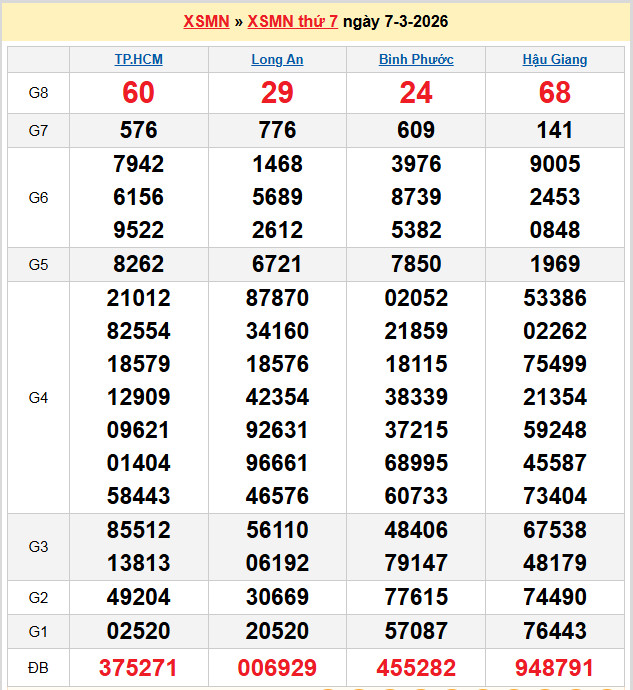Select G5 result 1969
The width and height of the screenshot is (633, 690).
pyautogui.click(x=555, y=264)
